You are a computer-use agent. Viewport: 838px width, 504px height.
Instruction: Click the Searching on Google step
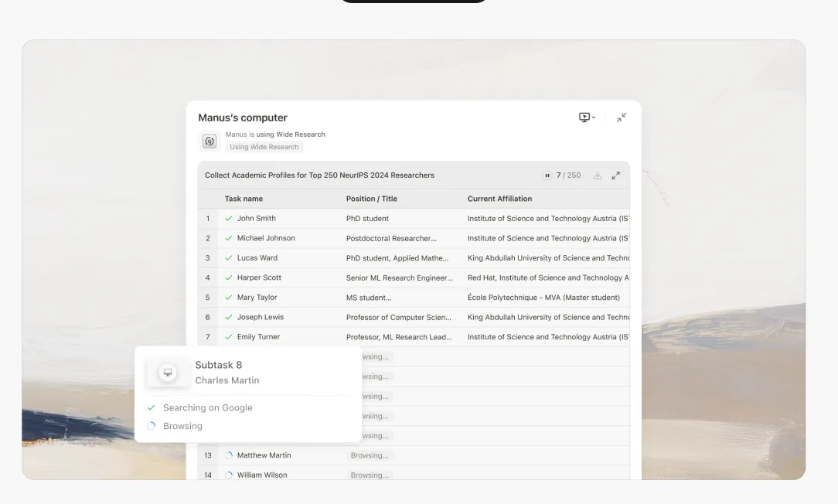pyautogui.click(x=207, y=407)
